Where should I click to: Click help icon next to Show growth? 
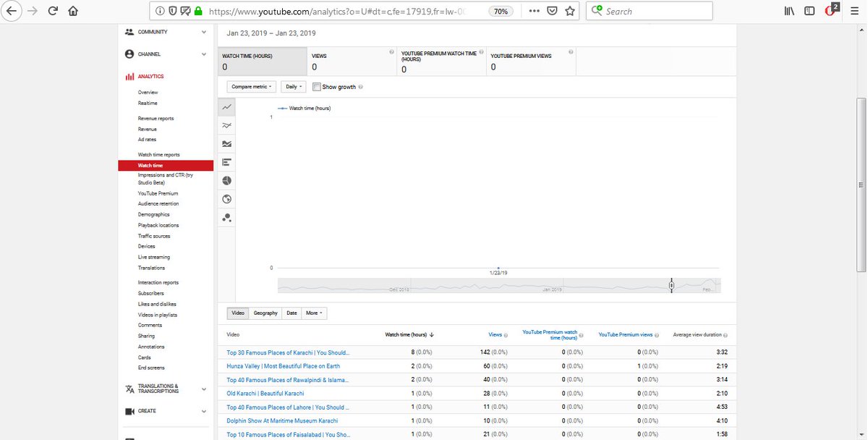pyautogui.click(x=361, y=87)
